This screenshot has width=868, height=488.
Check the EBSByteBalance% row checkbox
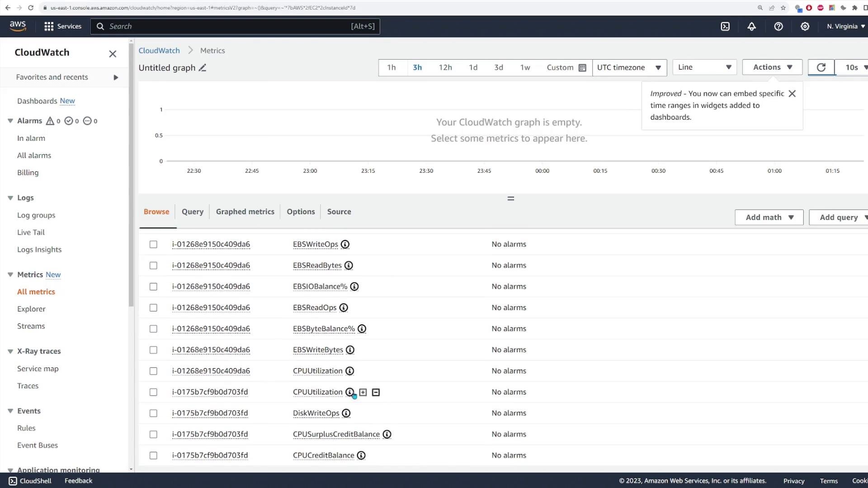tap(153, 329)
